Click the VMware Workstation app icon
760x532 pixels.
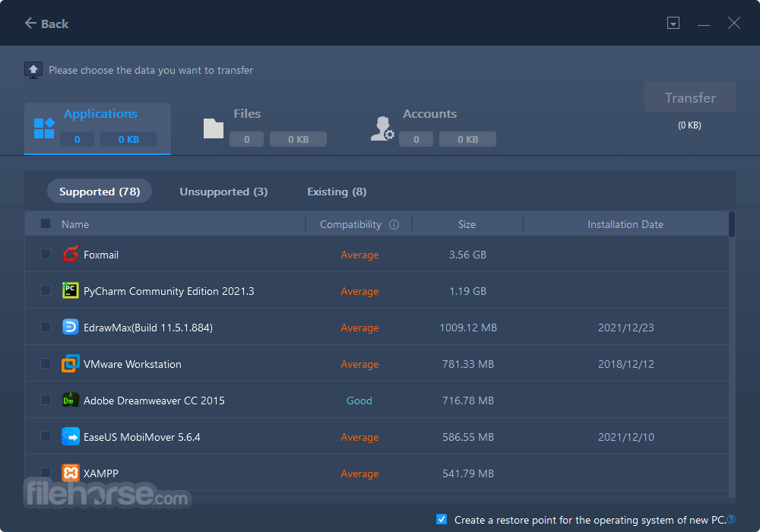pyautogui.click(x=70, y=363)
